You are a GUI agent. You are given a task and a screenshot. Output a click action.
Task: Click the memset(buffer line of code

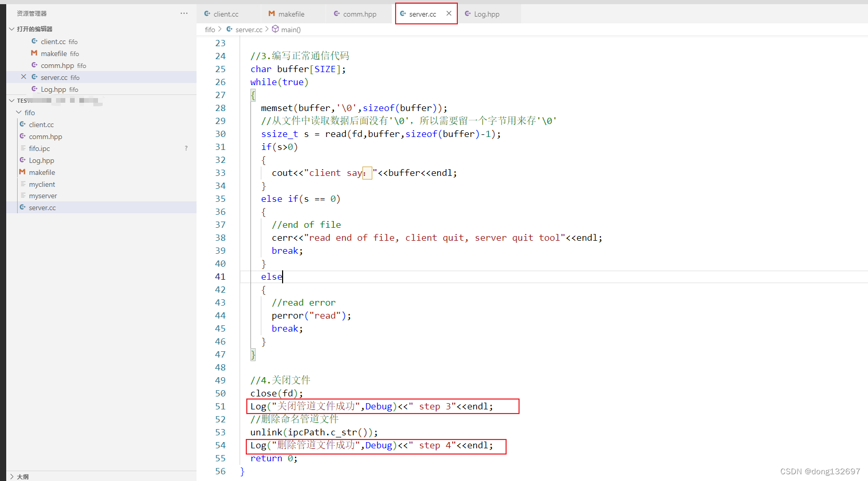(354, 108)
